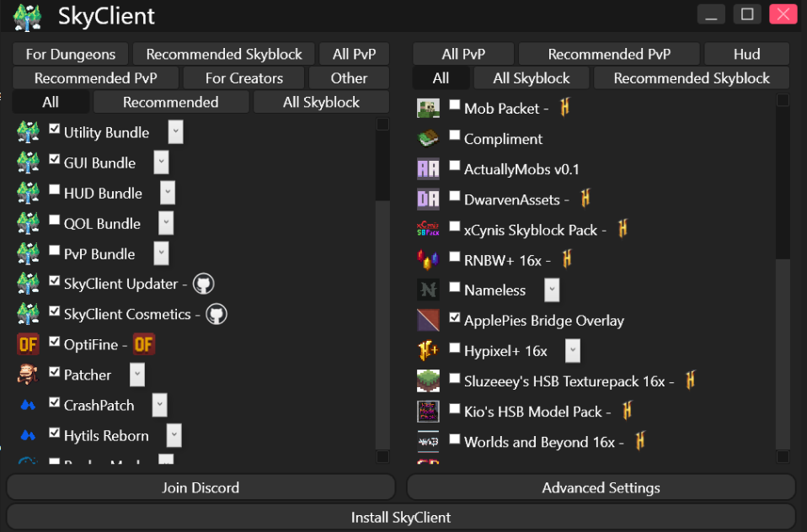Open the GitHub page for SkyClient Updater

(x=203, y=284)
